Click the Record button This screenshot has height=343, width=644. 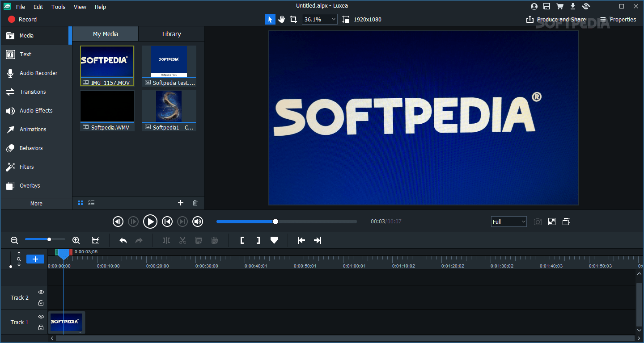tap(22, 19)
